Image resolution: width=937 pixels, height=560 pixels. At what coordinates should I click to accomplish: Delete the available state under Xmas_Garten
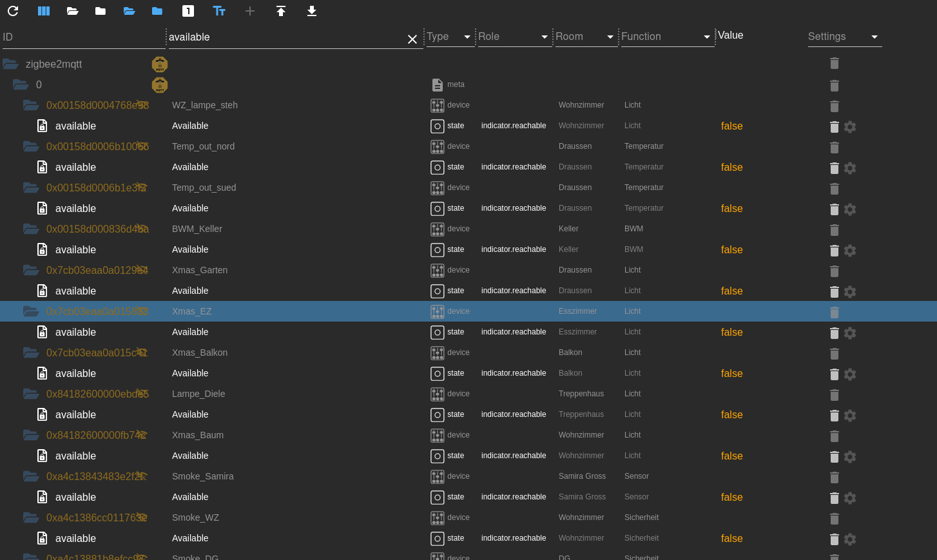(x=834, y=292)
